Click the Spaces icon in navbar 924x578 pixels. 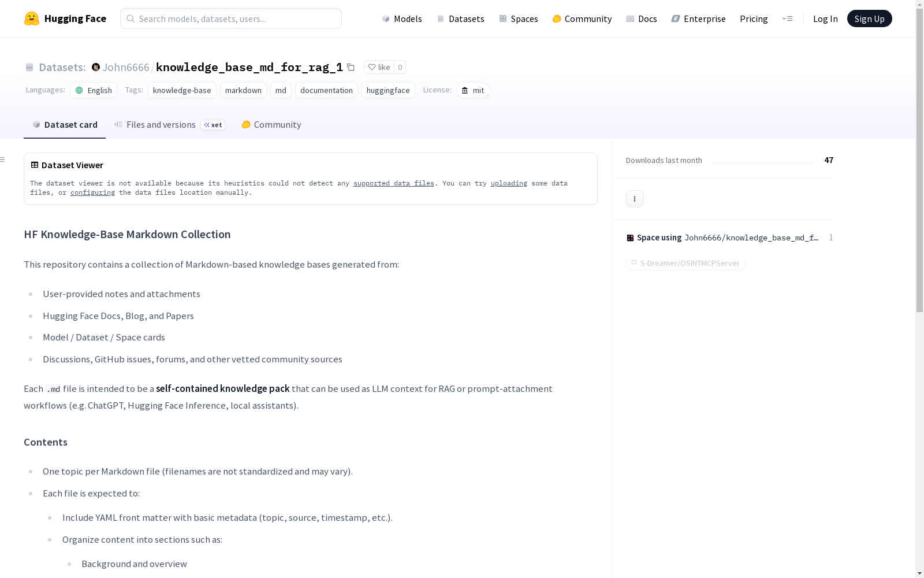point(503,18)
